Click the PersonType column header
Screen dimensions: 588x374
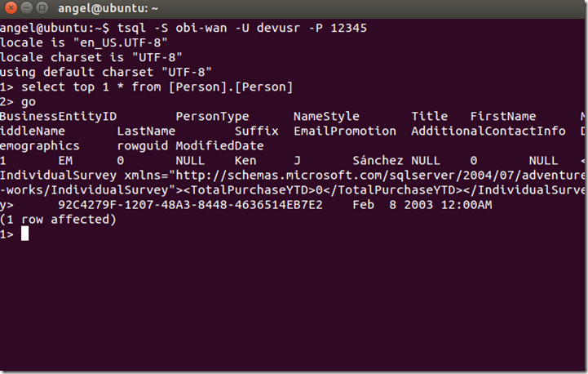(x=213, y=116)
